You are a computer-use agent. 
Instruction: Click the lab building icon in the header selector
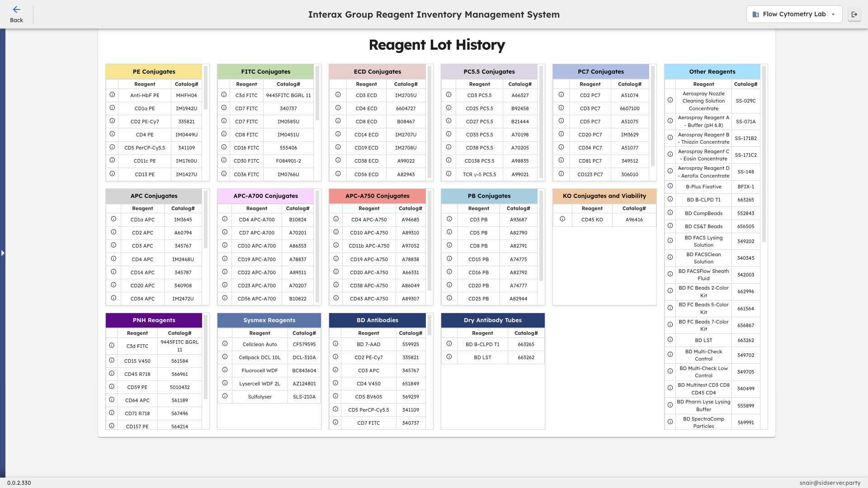coord(755,14)
